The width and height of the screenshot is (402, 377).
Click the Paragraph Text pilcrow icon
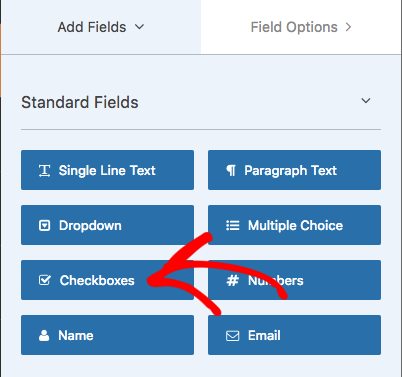(231, 171)
